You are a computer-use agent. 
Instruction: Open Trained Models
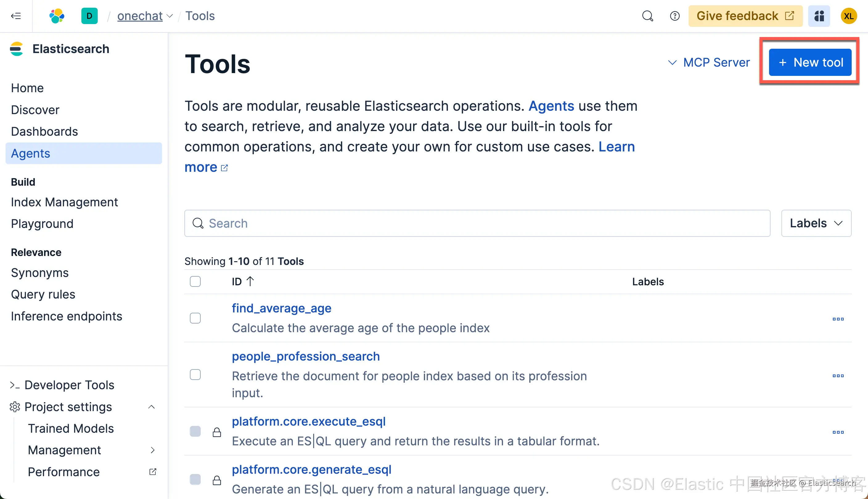click(71, 428)
